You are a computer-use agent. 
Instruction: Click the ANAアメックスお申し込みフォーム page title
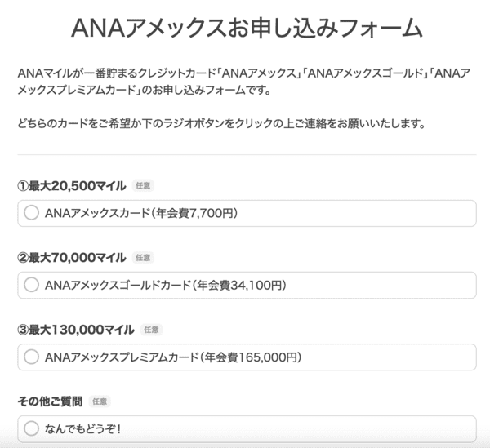tap(246, 29)
